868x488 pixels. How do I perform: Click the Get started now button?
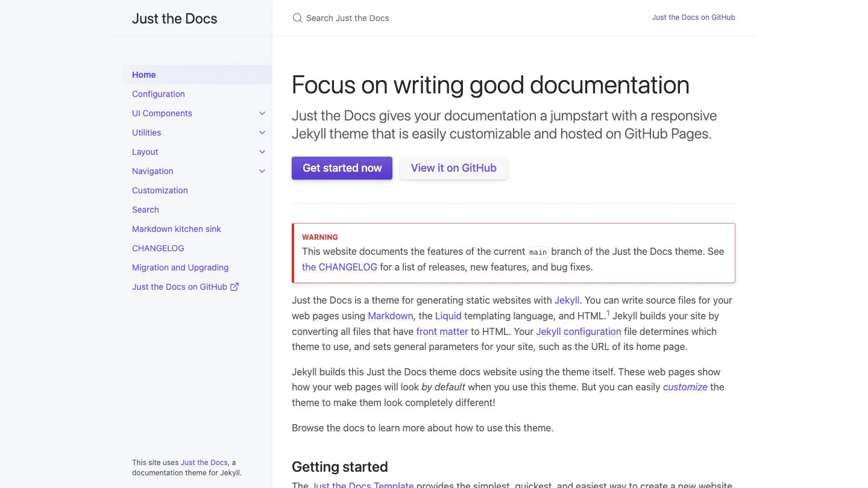point(342,168)
